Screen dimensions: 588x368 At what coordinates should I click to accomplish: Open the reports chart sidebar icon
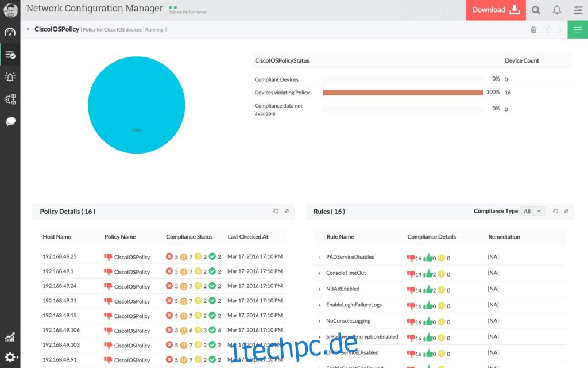(x=10, y=337)
